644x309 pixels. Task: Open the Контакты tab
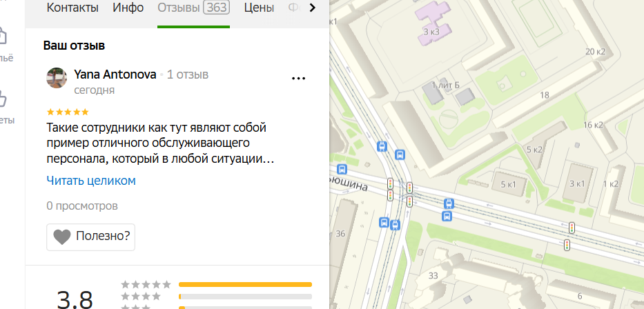72,8
